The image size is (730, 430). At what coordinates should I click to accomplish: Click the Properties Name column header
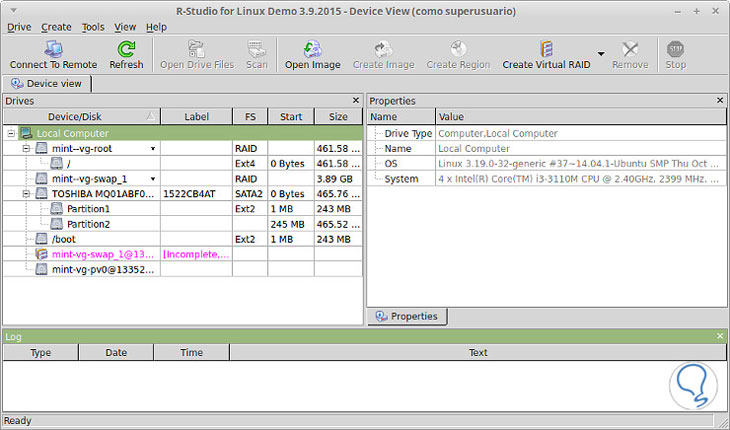point(401,116)
